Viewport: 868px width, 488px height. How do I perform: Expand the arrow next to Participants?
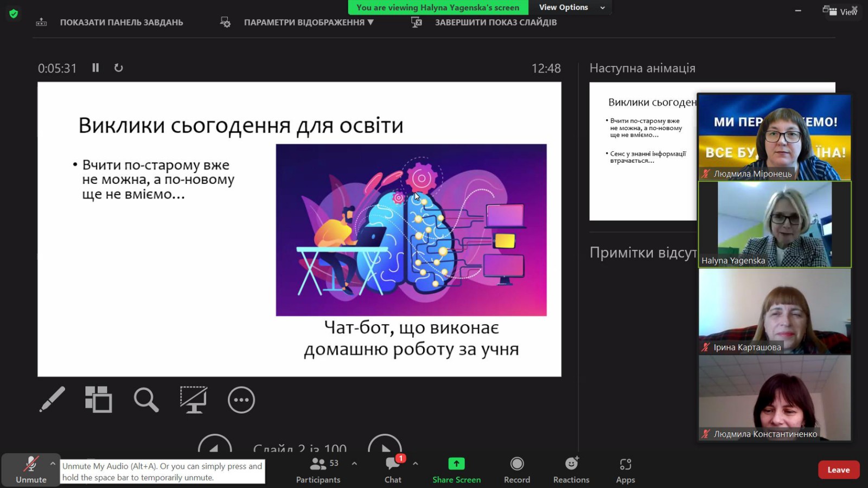[354, 464]
